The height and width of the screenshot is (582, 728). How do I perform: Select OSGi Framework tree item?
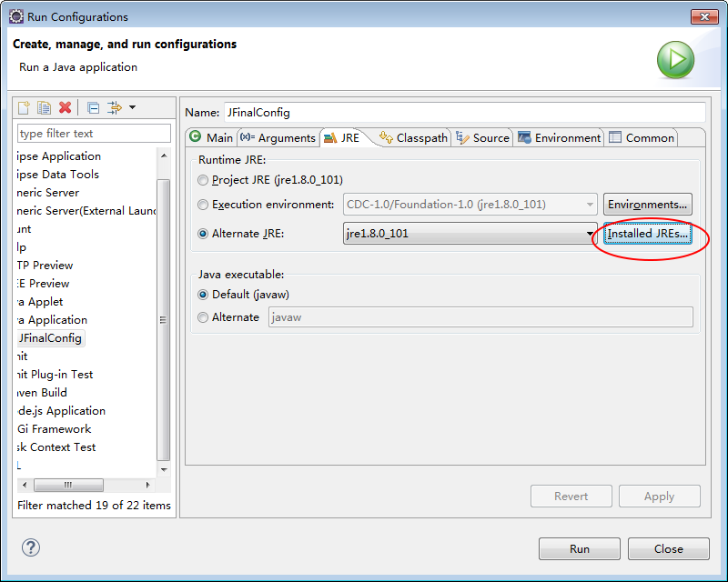point(55,429)
